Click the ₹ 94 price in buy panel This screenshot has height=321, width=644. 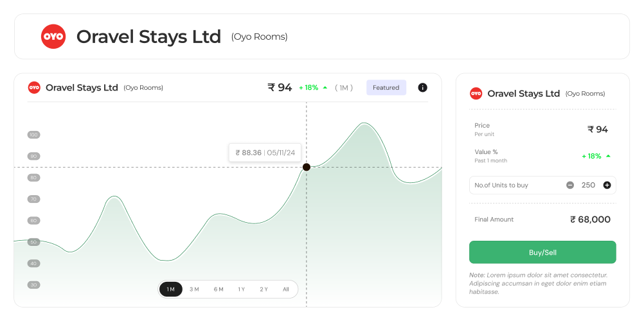(x=598, y=129)
